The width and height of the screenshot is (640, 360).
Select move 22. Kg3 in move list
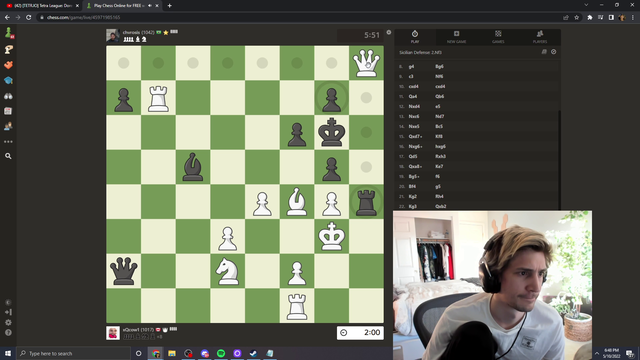click(x=413, y=207)
